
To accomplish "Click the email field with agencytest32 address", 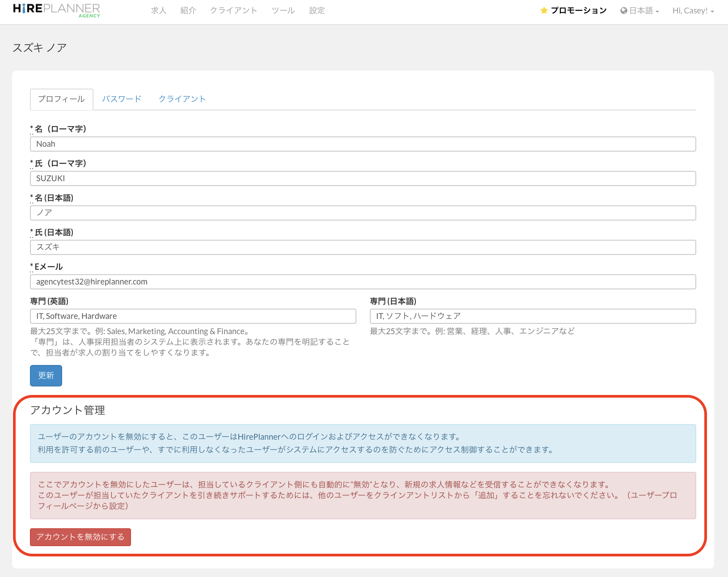I will [363, 282].
